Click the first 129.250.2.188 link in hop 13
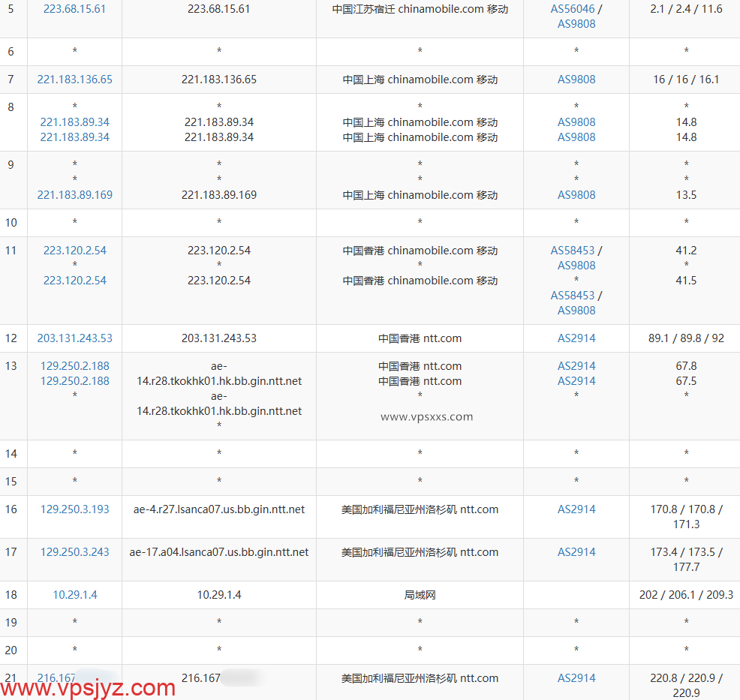This screenshot has width=740, height=700. 74,366
